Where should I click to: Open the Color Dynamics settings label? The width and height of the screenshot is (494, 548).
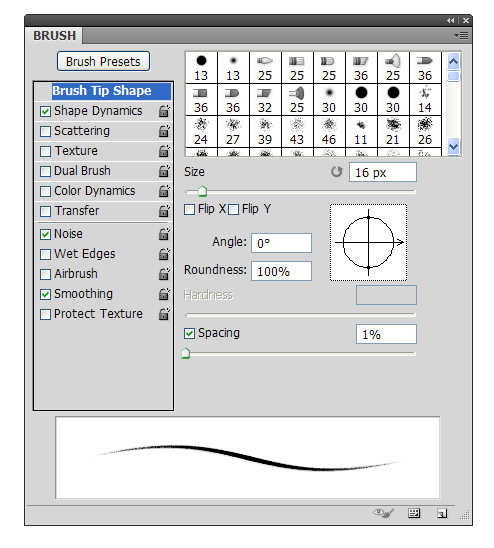pos(95,191)
